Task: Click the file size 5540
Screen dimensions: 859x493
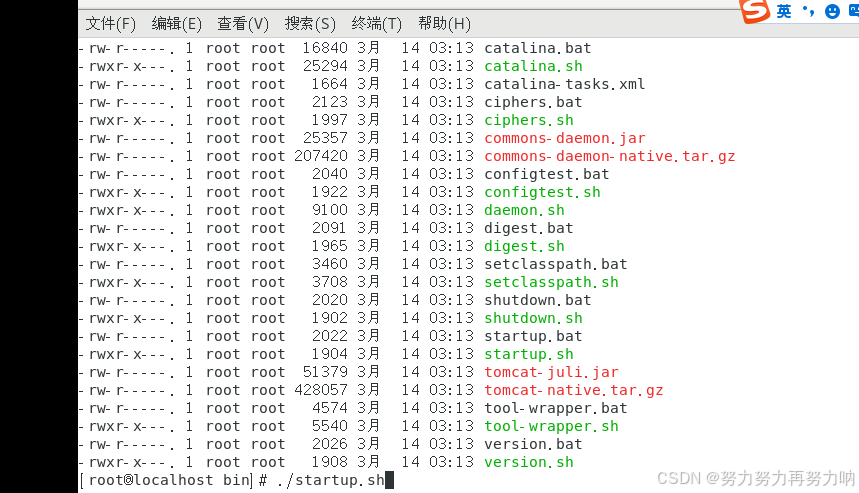Action: click(329, 426)
